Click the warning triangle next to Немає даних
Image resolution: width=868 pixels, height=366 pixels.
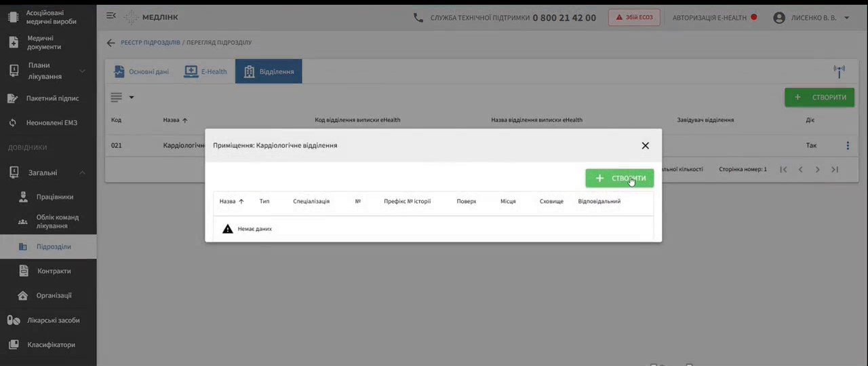pos(228,229)
